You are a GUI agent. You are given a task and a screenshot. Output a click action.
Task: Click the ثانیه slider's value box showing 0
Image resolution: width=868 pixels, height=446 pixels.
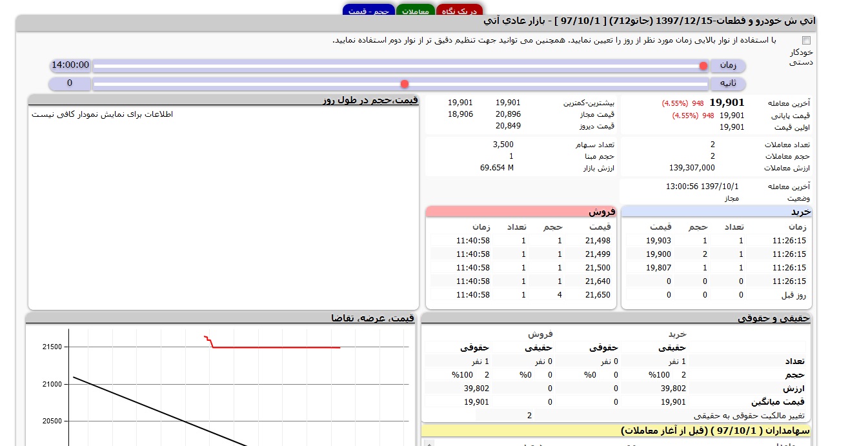(70, 83)
